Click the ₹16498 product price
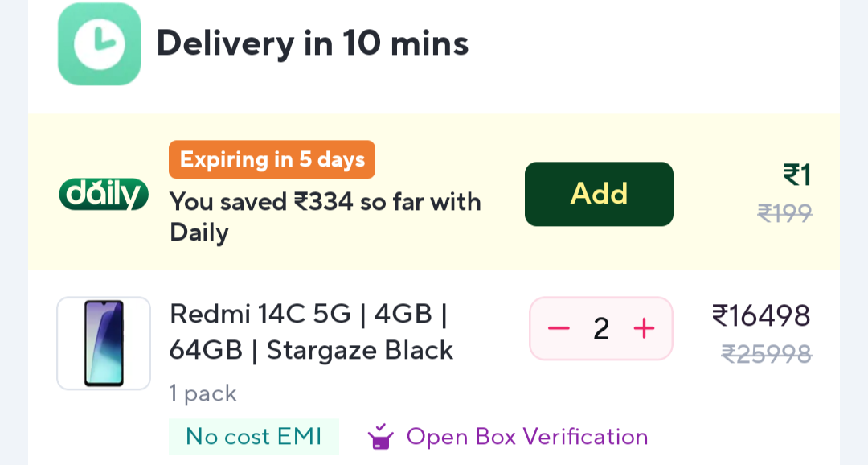 click(761, 315)
